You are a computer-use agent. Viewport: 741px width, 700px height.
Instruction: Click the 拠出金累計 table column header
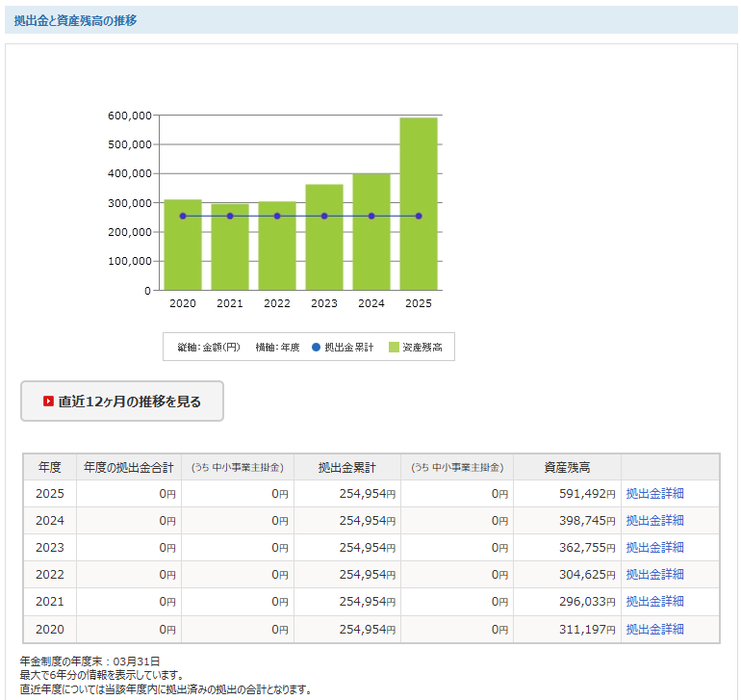pyautogui.click(x=347, y=467)
